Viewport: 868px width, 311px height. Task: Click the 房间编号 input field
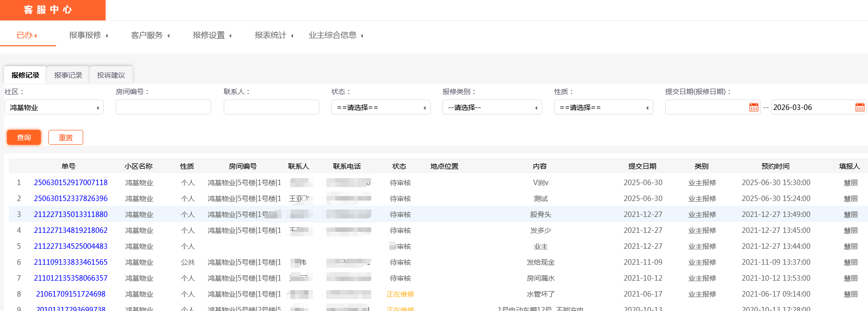(x=163, y=107)
